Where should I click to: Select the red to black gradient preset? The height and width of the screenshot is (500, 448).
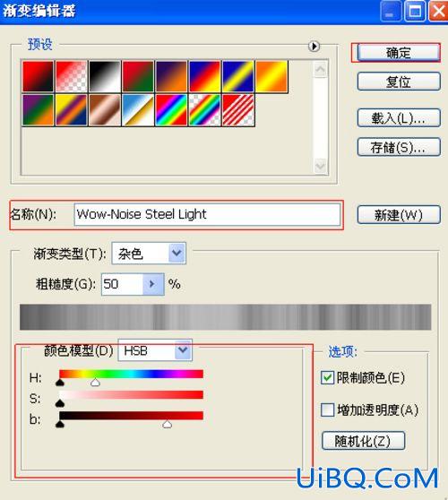click(x=38, y=76)
